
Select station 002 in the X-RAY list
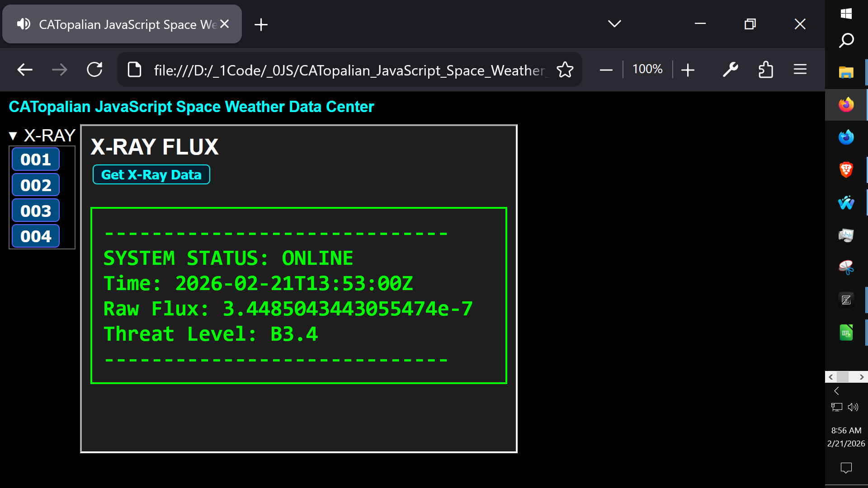(35, 185)
